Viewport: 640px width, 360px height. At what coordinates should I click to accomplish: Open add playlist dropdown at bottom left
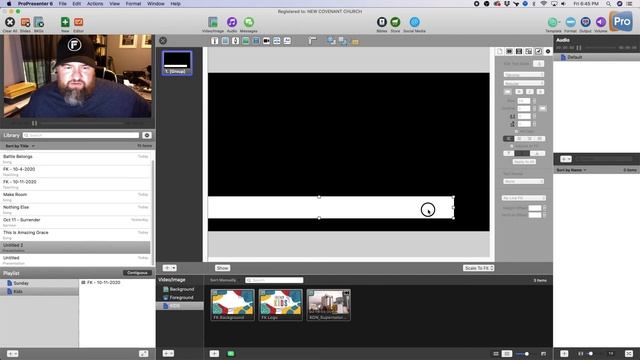pyautogui.click(x=12, y=353)
